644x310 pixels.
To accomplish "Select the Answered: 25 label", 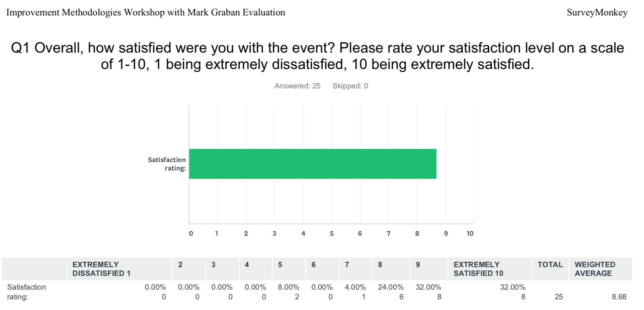I will [x=297, y=86].
